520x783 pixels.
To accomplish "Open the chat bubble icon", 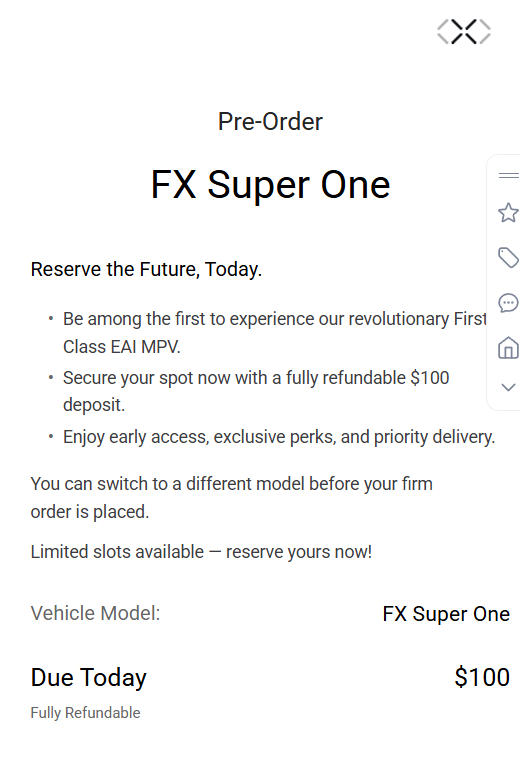I will pos(509,303).
